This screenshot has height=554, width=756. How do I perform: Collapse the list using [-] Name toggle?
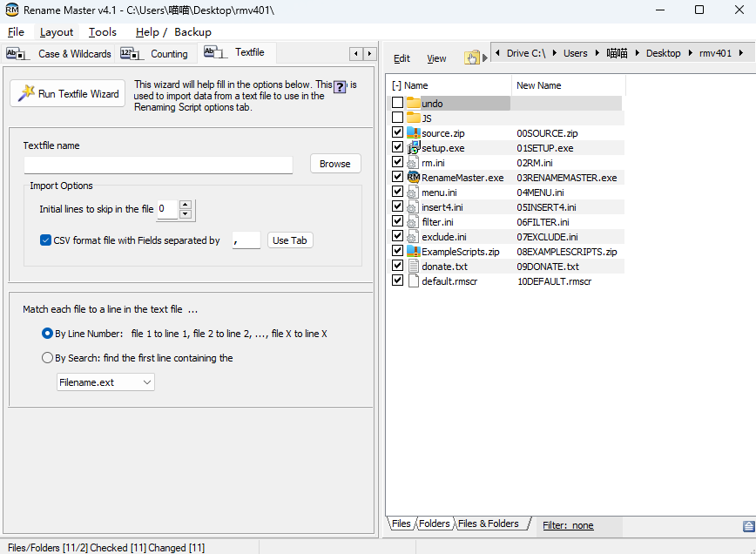(397, 85)
